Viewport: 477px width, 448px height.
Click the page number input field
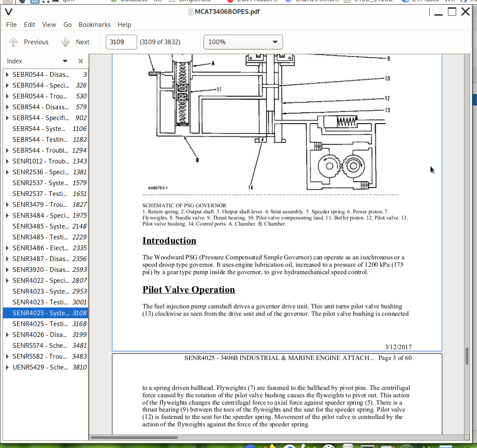[121, 42]
